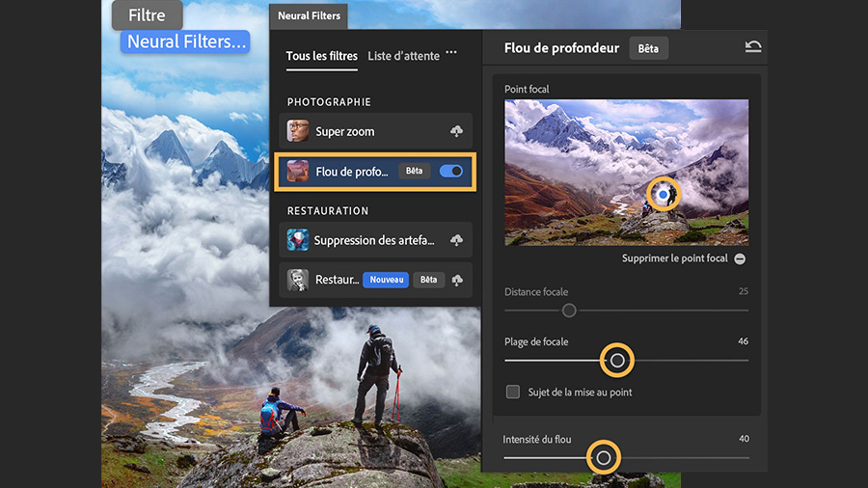The height and width of the screenshot is (488, 868).
Task: Click the Flou de profondeur panel title
Action: click(x=561, y=48)
